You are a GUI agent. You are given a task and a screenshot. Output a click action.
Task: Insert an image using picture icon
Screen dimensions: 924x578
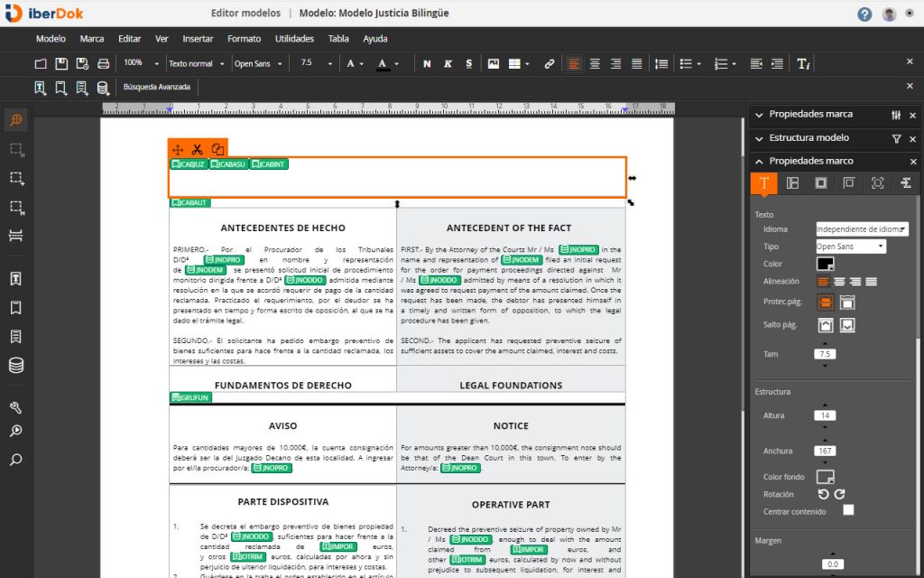494,64
